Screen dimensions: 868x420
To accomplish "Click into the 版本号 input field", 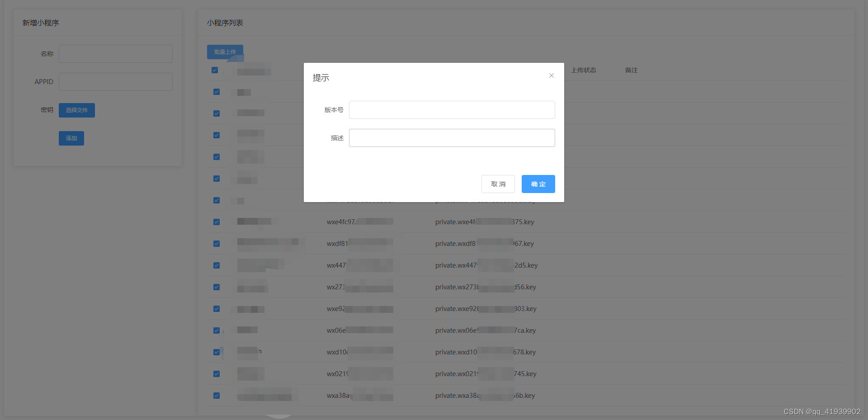I will pyautogui.click(x=452, y=109).
